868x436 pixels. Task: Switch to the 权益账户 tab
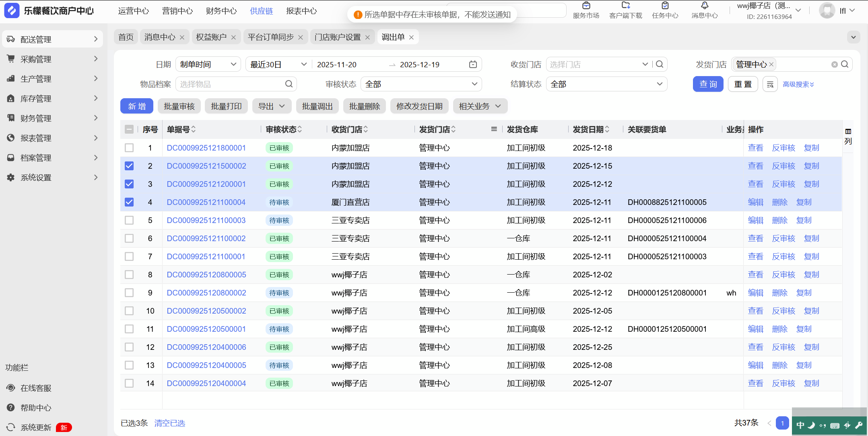tap(211, 37)
